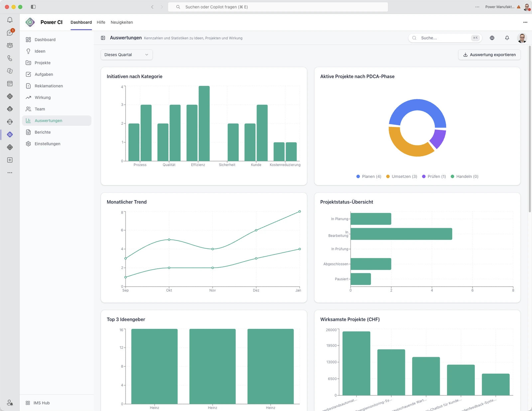Open Reklamationen in sidebar
The height and width of the screenshot is (411, 532).
57,86
